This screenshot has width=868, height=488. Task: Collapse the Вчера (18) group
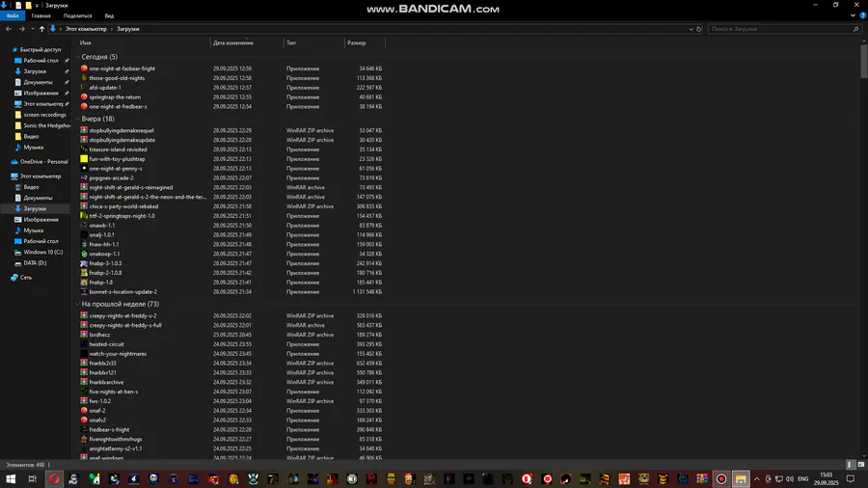[x=77, y=119]
